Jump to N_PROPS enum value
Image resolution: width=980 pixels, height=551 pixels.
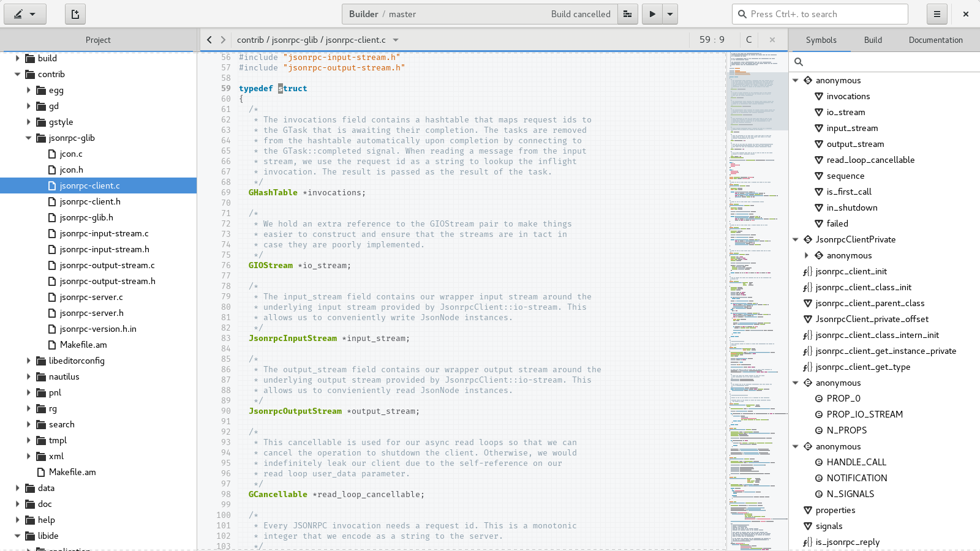pyautogui.click(x=846, y=430)
